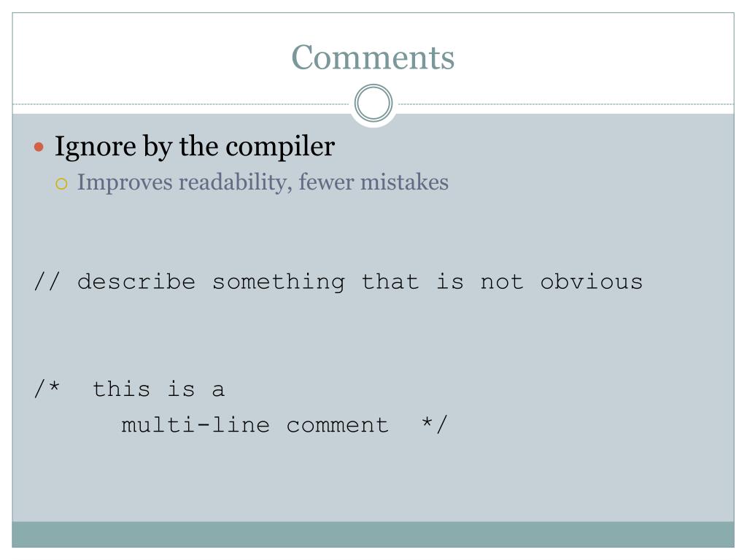Click the orange bullet before Ignore

39,147
